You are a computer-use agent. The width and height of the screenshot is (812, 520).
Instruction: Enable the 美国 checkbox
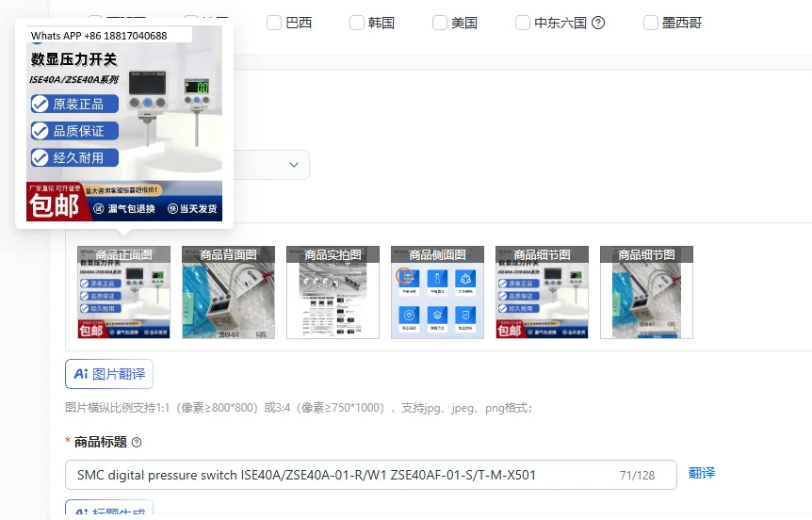[440, 23]
